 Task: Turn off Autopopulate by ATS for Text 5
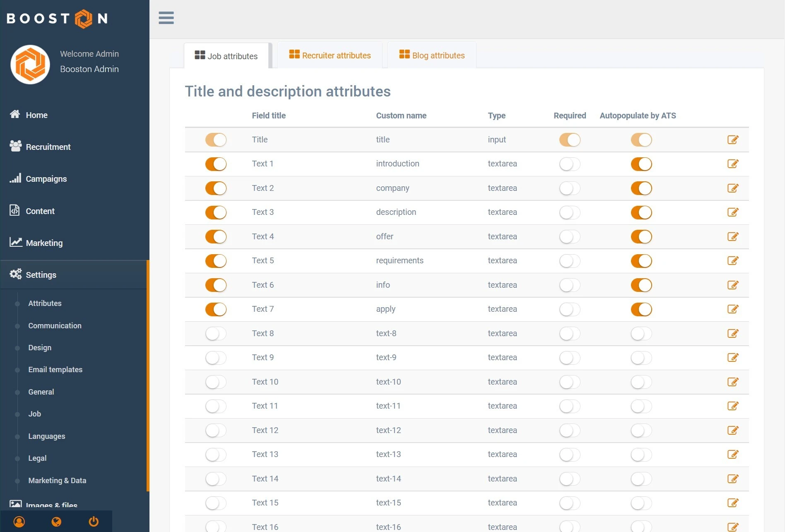point(641,261)
